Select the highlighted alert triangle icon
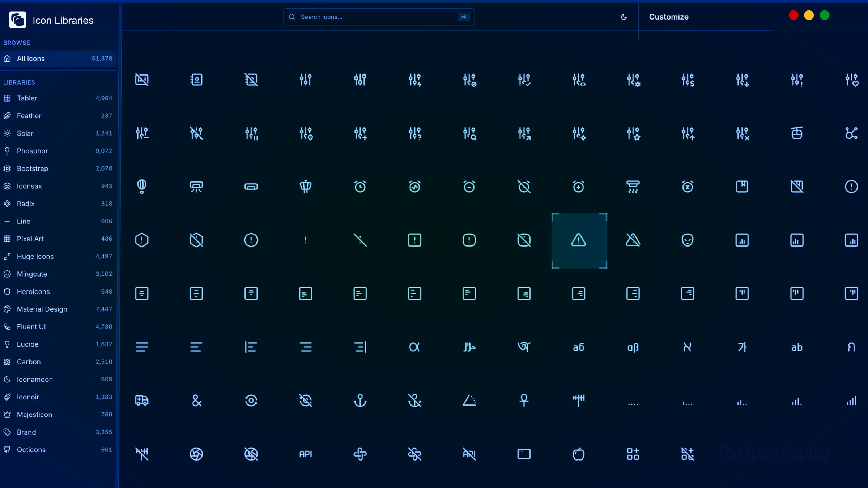Image resolution: width=868 pixels, height=488 pixels. tap(579, 240)
